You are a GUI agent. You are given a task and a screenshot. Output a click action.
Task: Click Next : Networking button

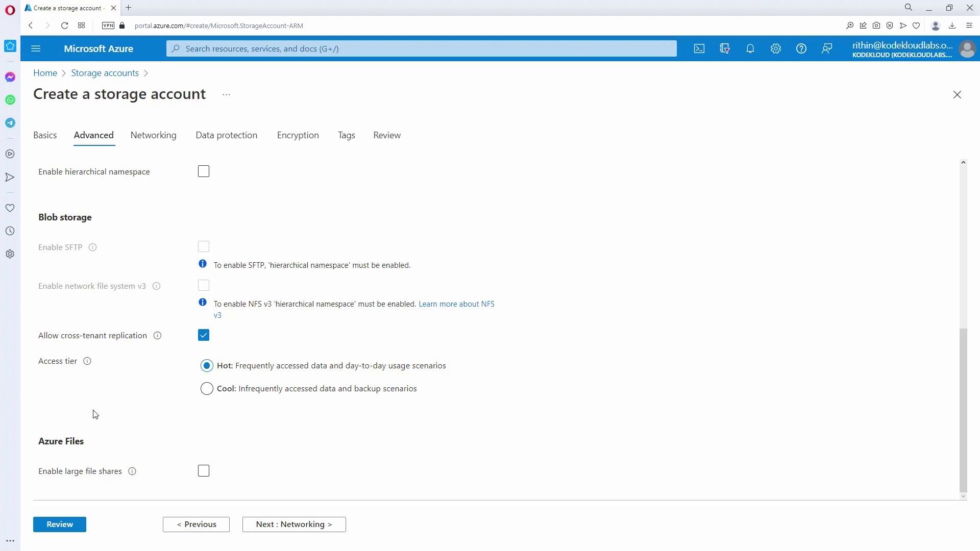[x=294, y=524]
